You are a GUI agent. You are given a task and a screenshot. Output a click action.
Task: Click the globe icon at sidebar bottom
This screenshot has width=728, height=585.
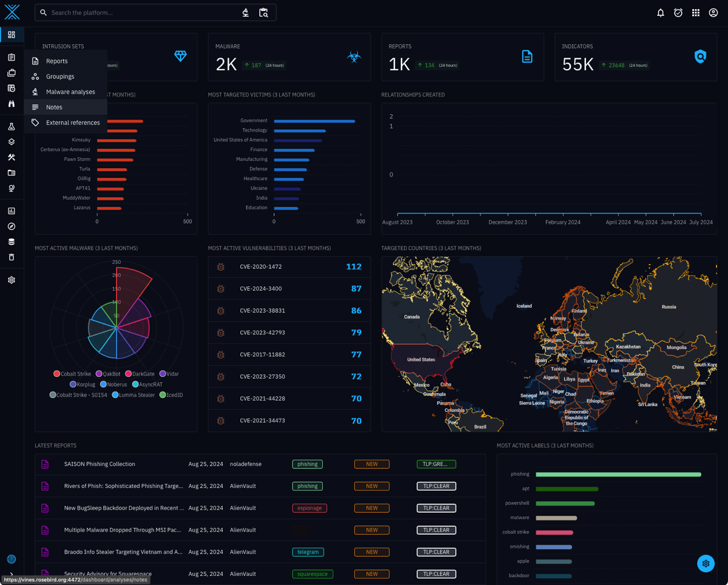tap(12, 559)
